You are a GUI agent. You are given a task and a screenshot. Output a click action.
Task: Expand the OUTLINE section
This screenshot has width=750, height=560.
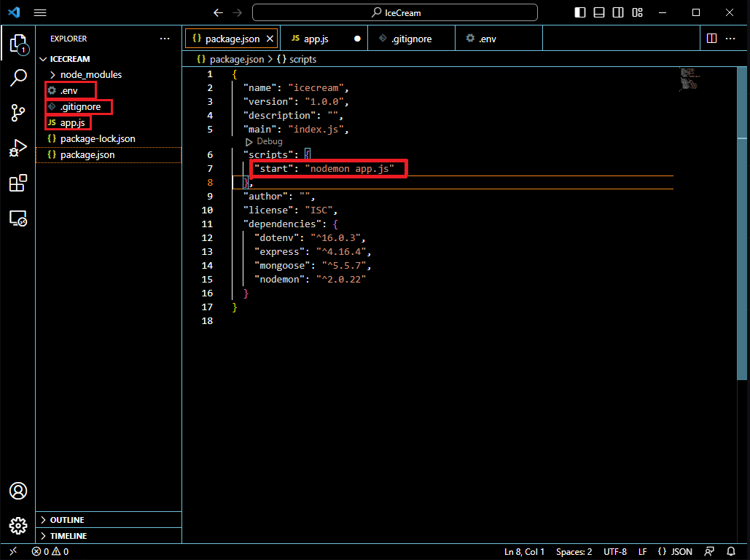(x=109, y=520)
